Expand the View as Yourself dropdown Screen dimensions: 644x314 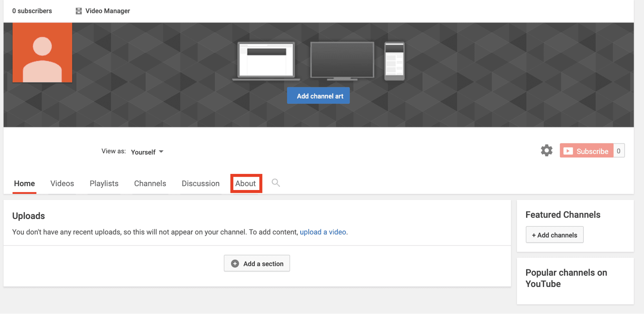point(147,152)
